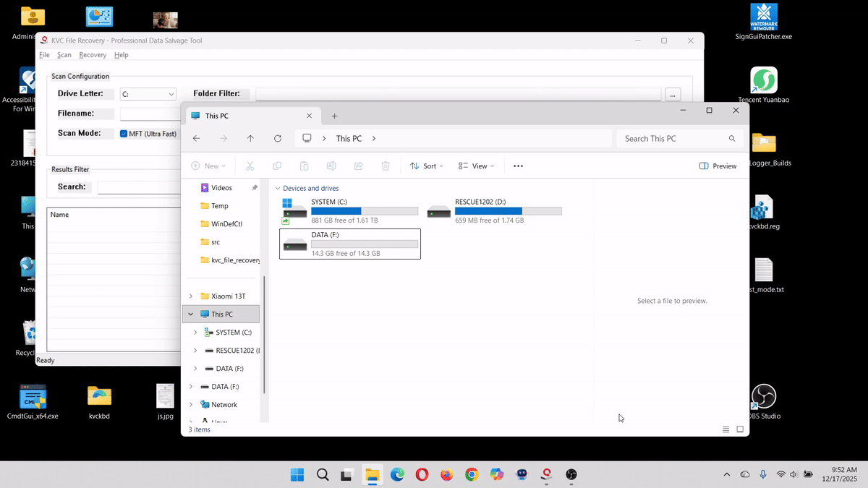The height and width of the screenshot is (488, 868).
Task: Click the Share icon in Explorer toolbar
Action: pyautogui.click(x=358, y=166)
